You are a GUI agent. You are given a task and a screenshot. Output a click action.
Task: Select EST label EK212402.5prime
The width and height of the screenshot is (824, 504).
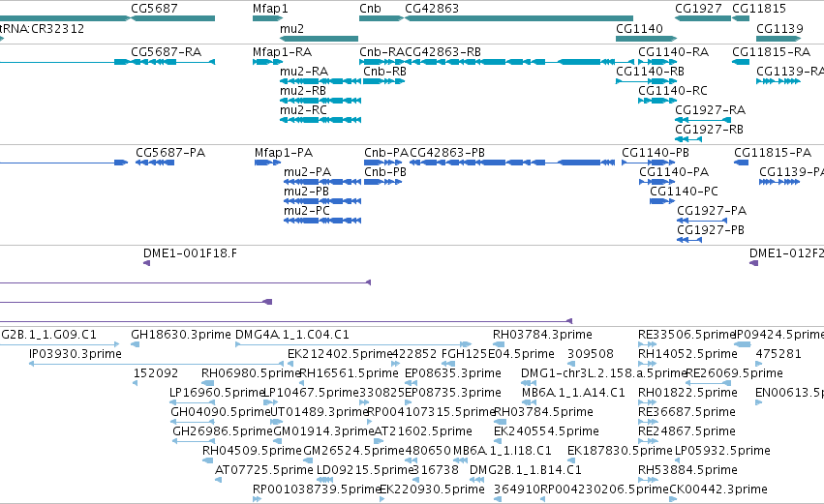341,354
